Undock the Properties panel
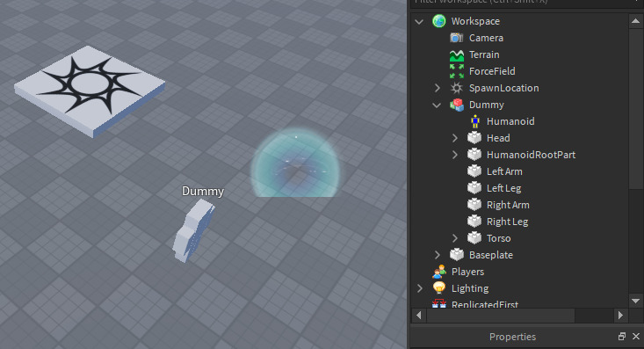Image resolution: width=644 pixels, height=349 pixels. tap(622, 337)
